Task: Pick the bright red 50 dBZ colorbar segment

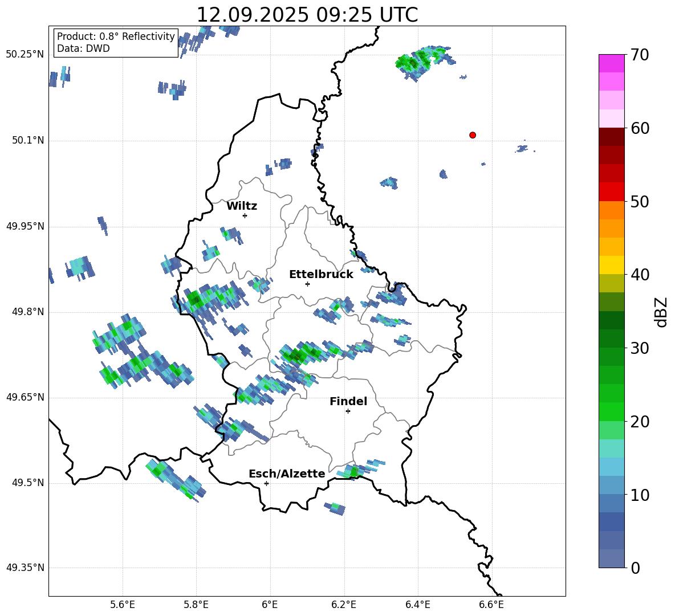Action: point(612,191)
